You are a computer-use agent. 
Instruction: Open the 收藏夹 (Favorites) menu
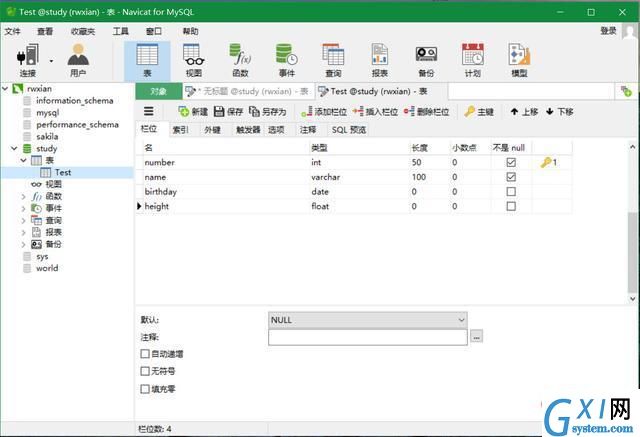(82, 31)
